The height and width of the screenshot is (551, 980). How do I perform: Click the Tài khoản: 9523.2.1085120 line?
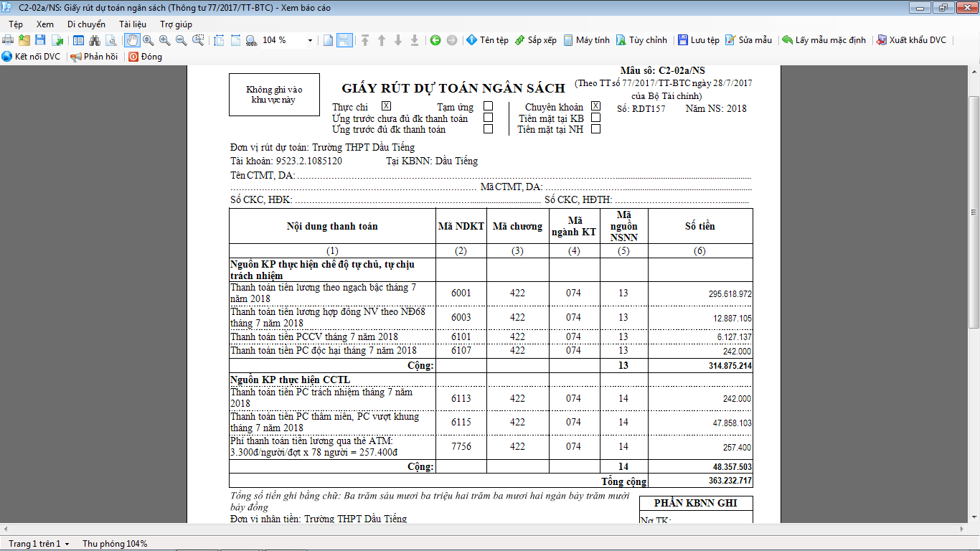pos(286,161)
